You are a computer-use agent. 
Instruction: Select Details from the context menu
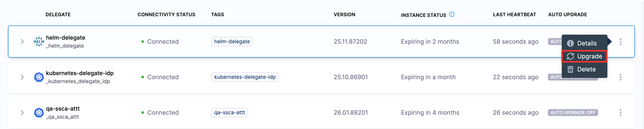click(586, 43)
